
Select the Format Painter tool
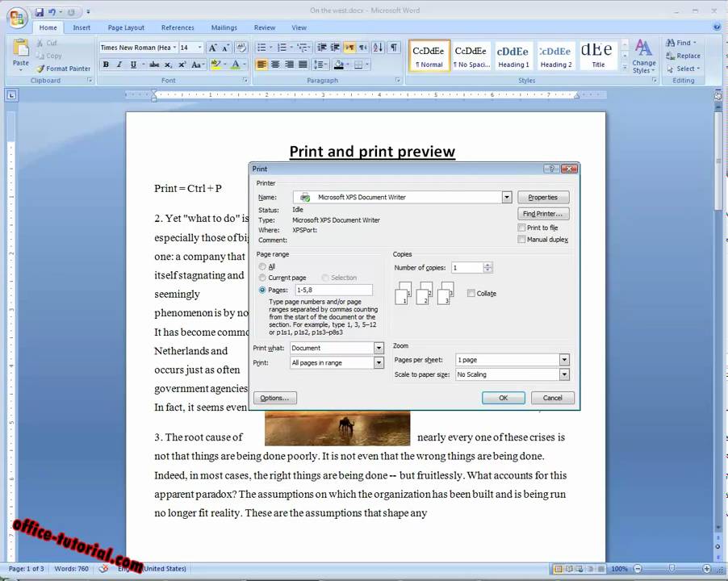63,69
